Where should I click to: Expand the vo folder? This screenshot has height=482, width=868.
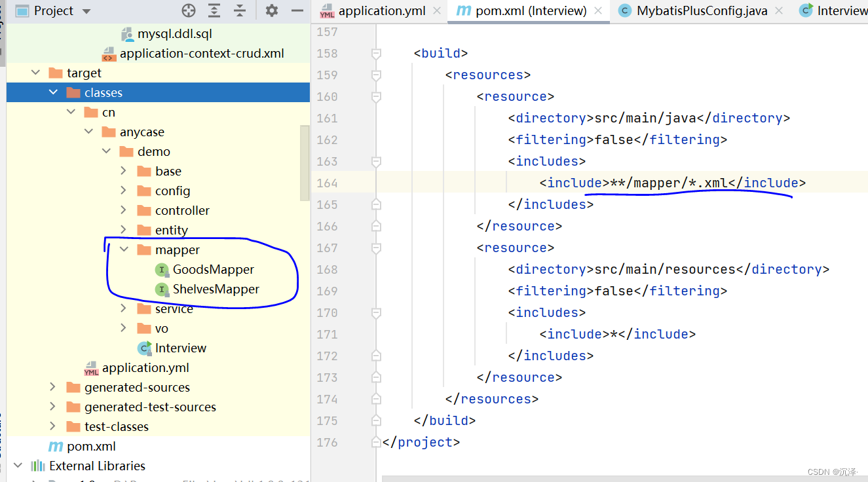[124, 328]
